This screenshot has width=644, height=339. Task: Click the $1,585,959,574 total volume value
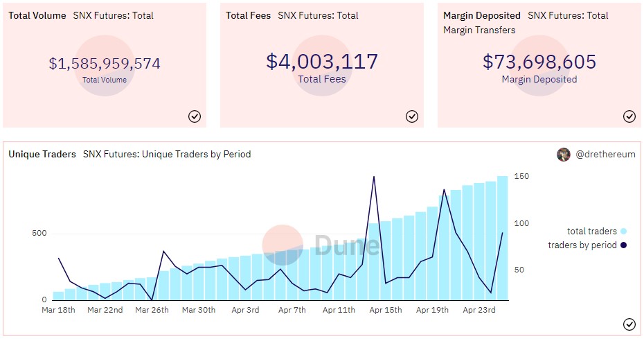pos(105,64)
